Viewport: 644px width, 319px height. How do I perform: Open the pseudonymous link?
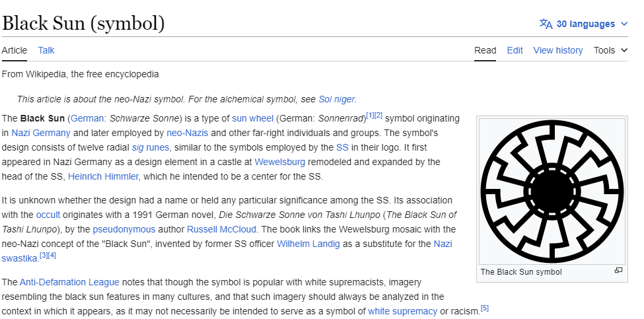(x=124, y=229)
